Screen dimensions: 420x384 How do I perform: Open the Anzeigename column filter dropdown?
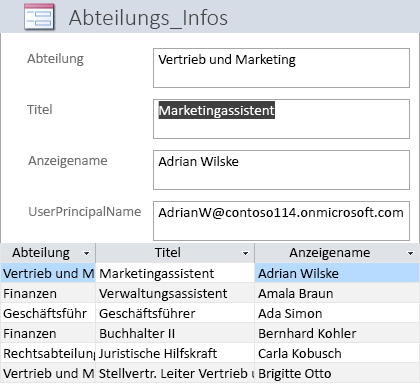pos(411,253)
